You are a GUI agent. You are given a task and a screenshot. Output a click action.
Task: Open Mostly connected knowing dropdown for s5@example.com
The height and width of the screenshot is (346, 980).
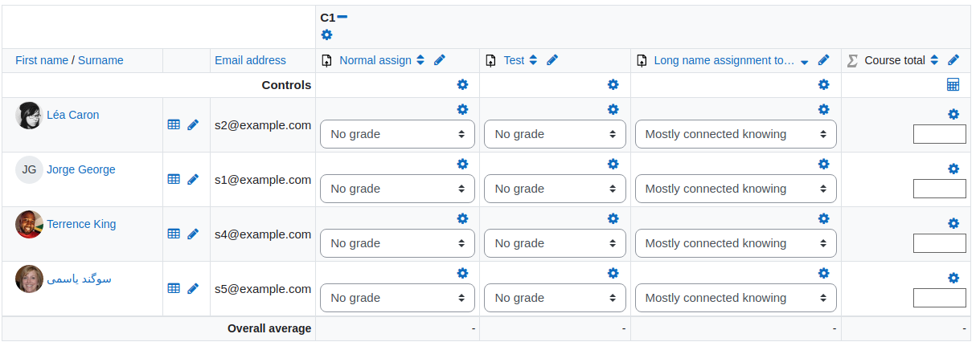pos(736,298)
